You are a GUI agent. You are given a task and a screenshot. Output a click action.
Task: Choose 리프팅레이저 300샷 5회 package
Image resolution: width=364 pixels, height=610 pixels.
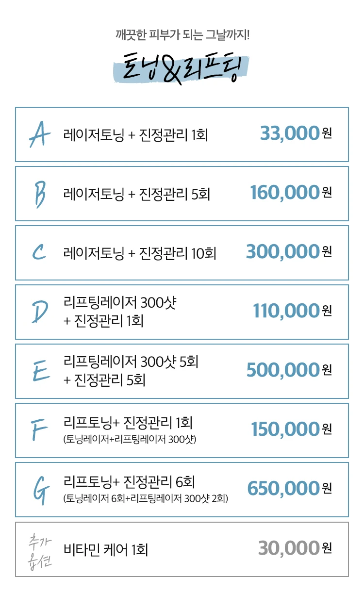(x=182, y=371)
